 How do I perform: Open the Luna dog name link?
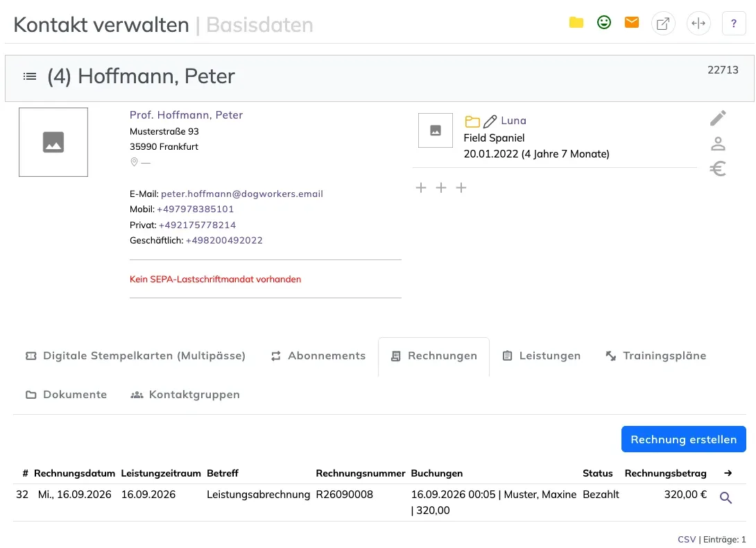pos(513,121)
